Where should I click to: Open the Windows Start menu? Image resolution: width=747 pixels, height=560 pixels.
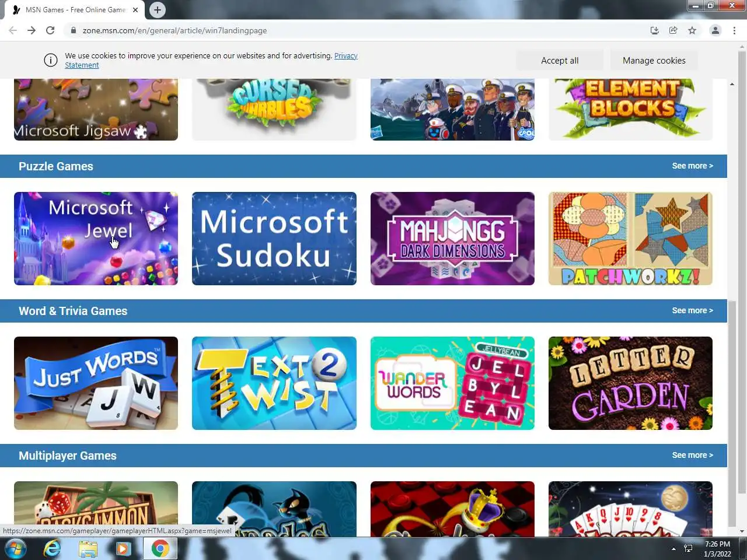[x=16, y=549]
